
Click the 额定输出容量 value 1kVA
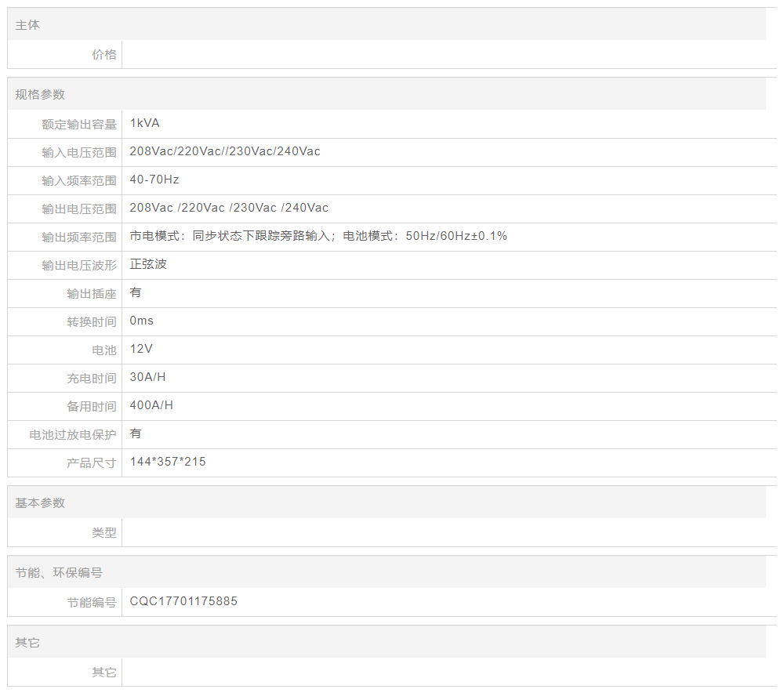(x=145, y=123)
